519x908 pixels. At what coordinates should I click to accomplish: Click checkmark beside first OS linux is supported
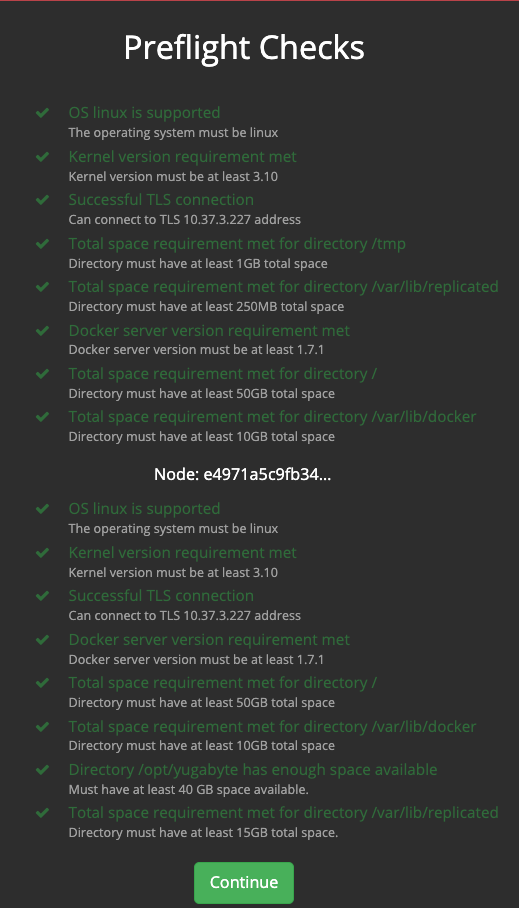42,113
